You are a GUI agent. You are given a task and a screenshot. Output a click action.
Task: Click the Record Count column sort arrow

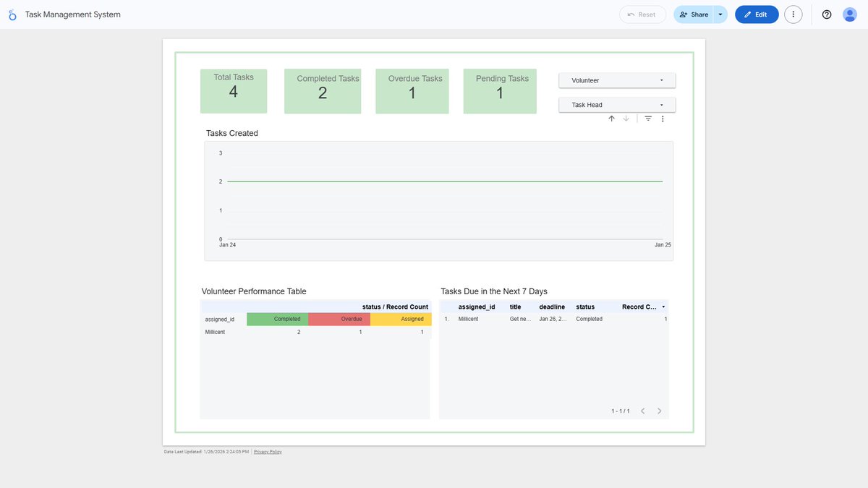(x=663, y=307)
